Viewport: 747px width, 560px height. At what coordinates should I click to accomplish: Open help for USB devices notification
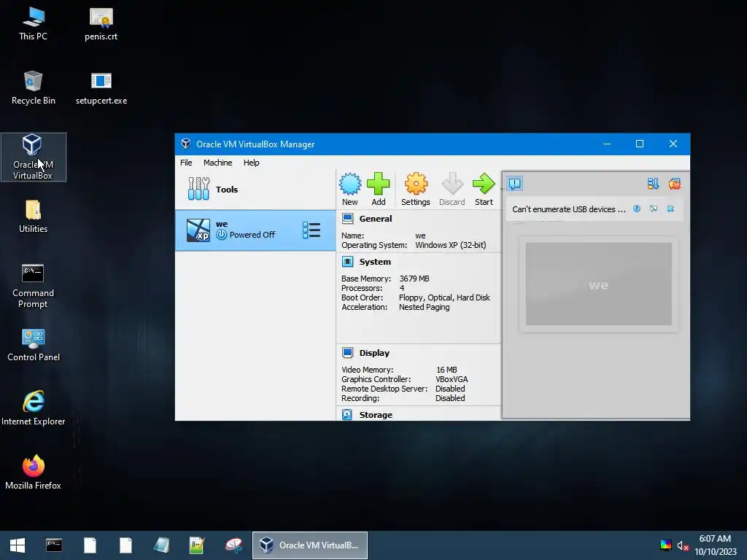(x=636, y=209)
